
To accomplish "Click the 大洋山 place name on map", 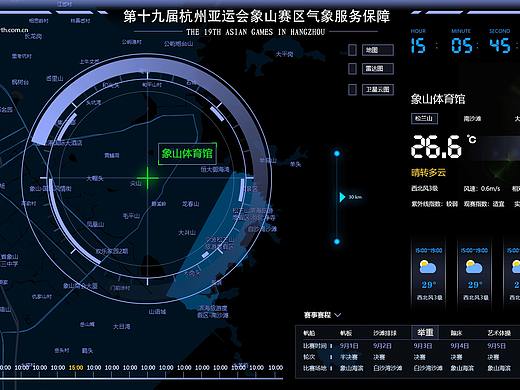I will (x=187, y=232).
